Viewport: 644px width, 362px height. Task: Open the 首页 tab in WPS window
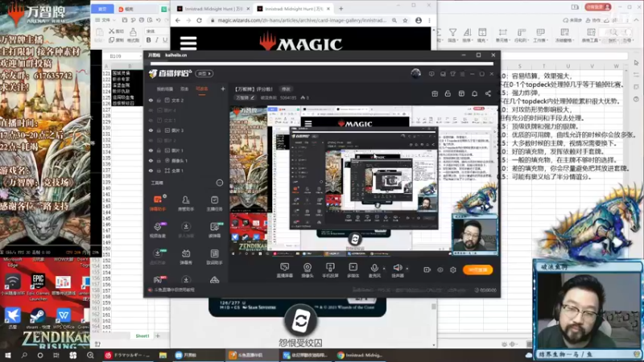tap(102, 9)
